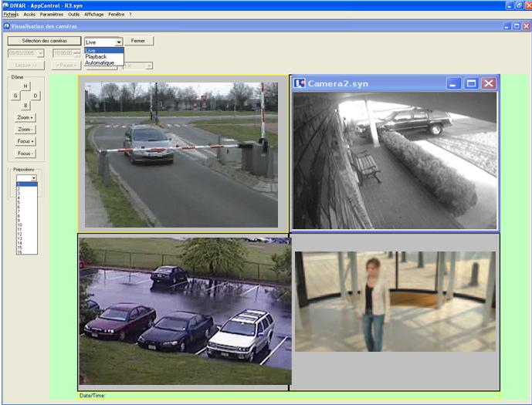532x405 pixels.
Task: Select the parking lot camera view
Action: click(x=184, y=311)
